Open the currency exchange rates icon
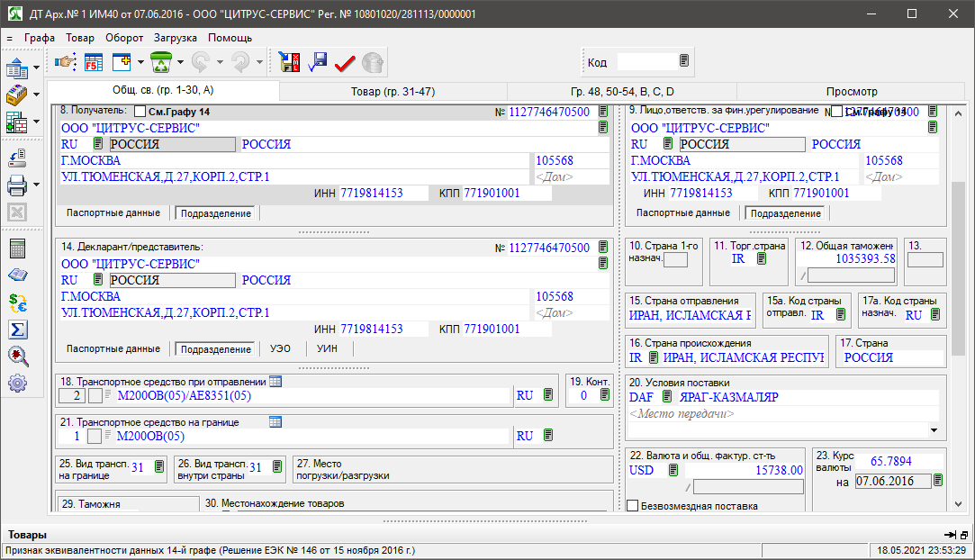Screen dimensions: 975x560 point(17,303)
